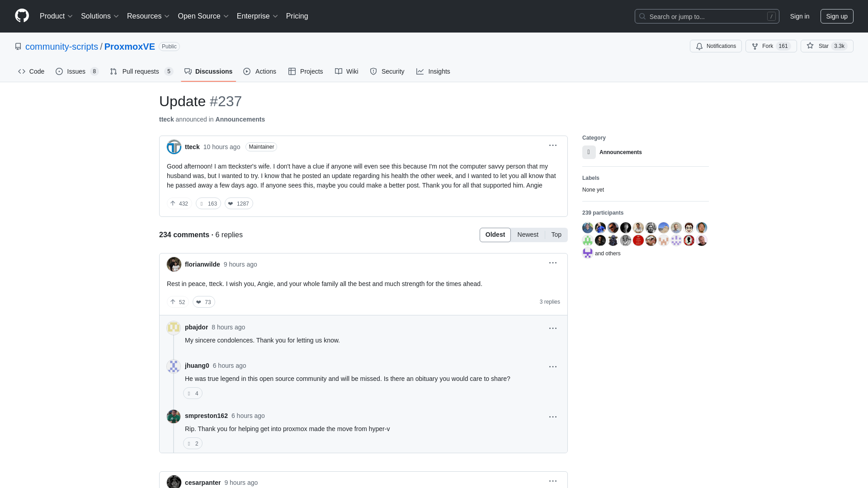
Task: Open the Insights tab
Action: coord(433,71)
